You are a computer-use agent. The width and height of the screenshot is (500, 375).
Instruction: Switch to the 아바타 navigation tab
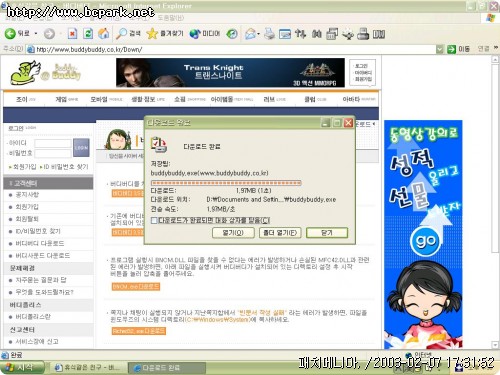pyautogui.click(x=359, y=99)
